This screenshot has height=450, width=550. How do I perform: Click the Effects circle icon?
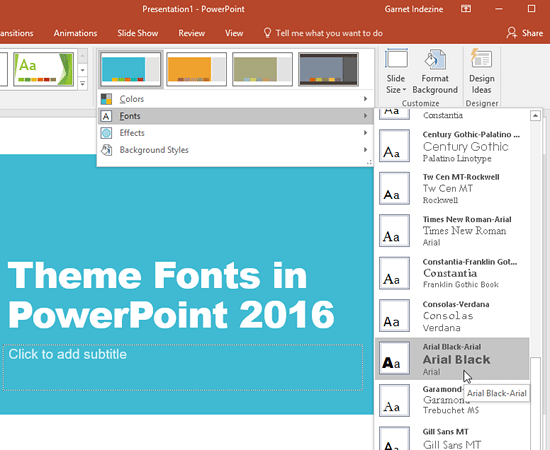(x=106, y=133)
